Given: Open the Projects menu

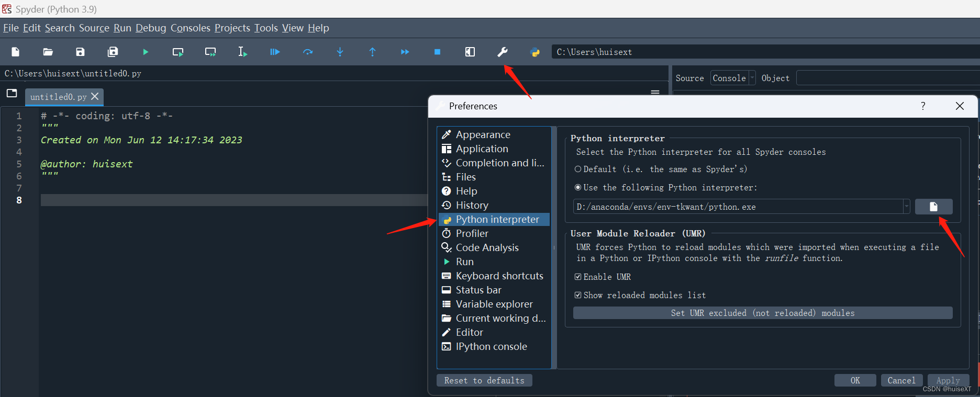Looking at the screenshot, I should point(232,28).
